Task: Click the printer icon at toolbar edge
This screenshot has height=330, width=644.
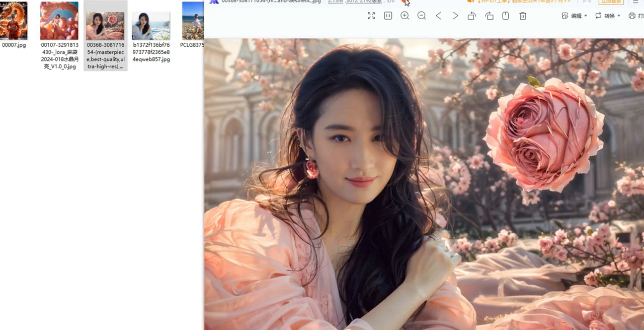Action: (632, 16)
